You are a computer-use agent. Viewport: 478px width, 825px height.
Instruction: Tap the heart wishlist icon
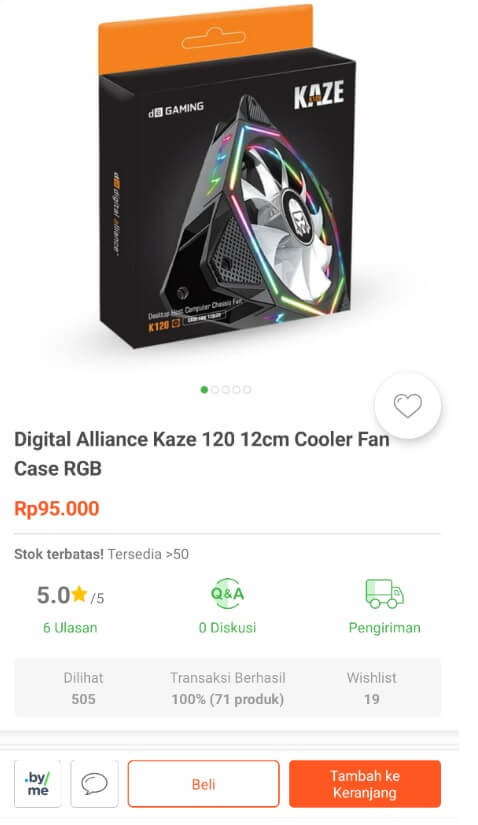pyautogui.click(x=408, y=405)
